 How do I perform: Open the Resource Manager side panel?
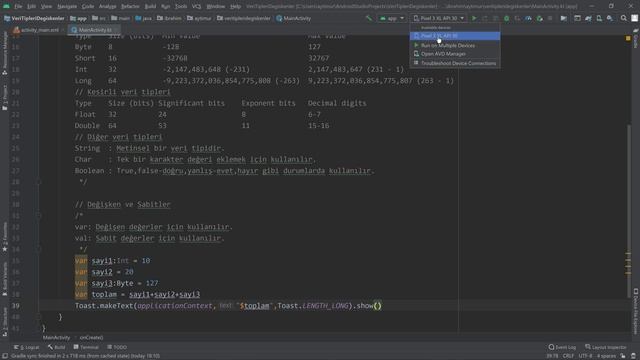pyautogui.click(x=4, y=53)
